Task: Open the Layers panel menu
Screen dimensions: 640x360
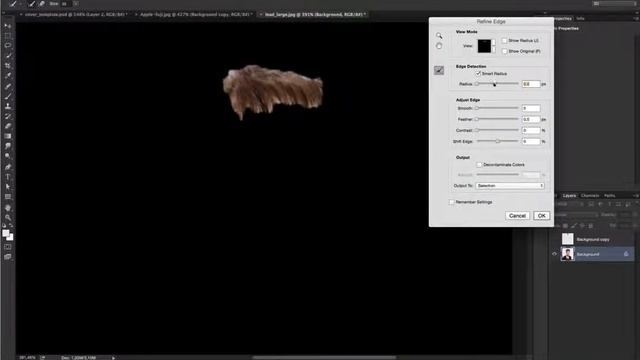Action: click(636, 196)
